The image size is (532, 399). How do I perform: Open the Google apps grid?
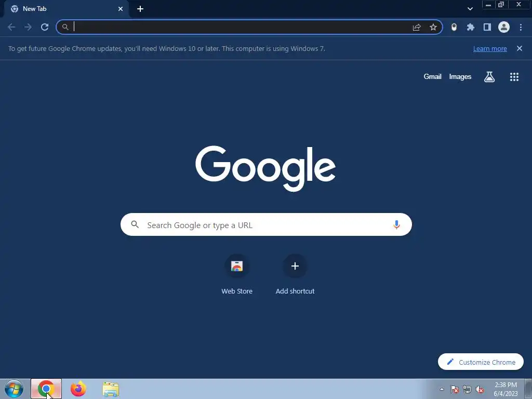pos(514,77)
